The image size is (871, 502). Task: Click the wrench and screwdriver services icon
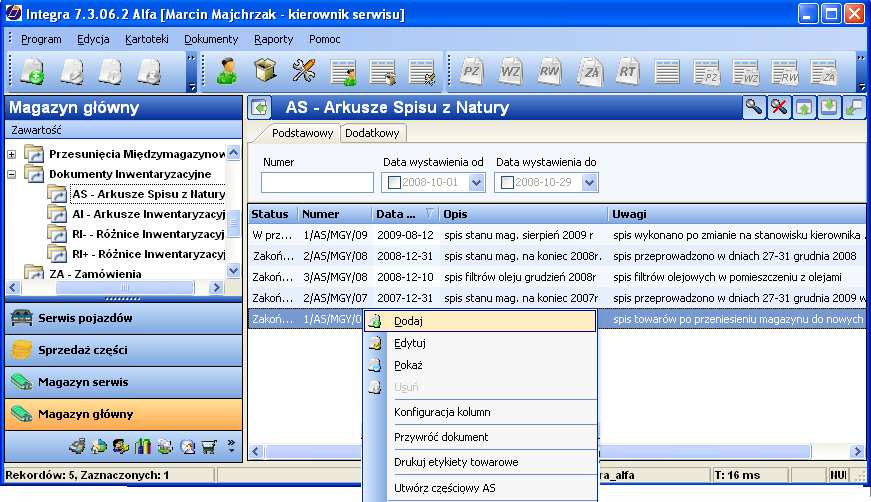coord(304,72)
